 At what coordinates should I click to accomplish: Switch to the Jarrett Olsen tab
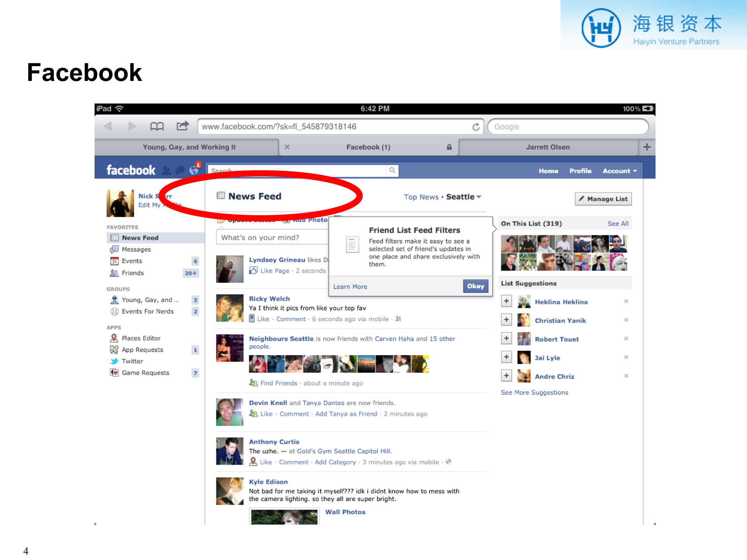(547, 147)
